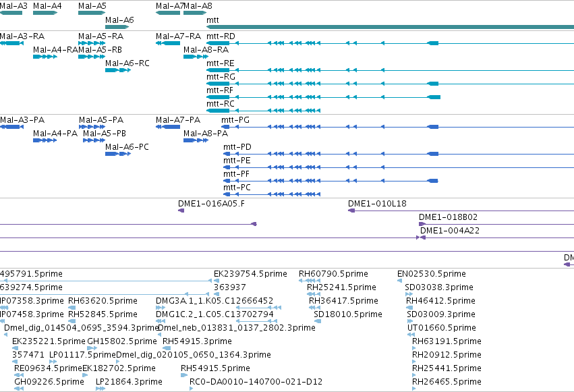Select the Mal-A3-PA protein label
574x392 pixels.
tap(22, 120)
